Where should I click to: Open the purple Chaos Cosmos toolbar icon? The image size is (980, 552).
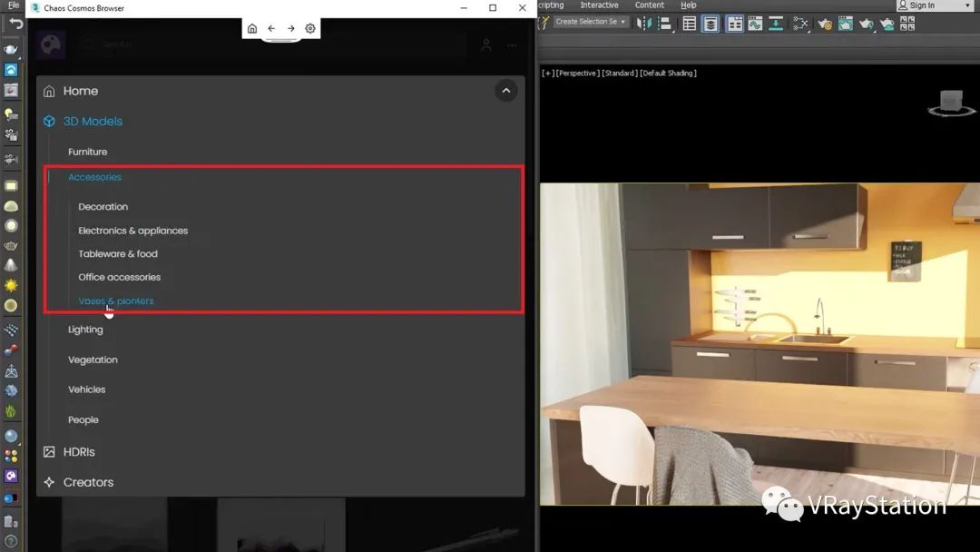pyautogui.click(x=11, y=476)
